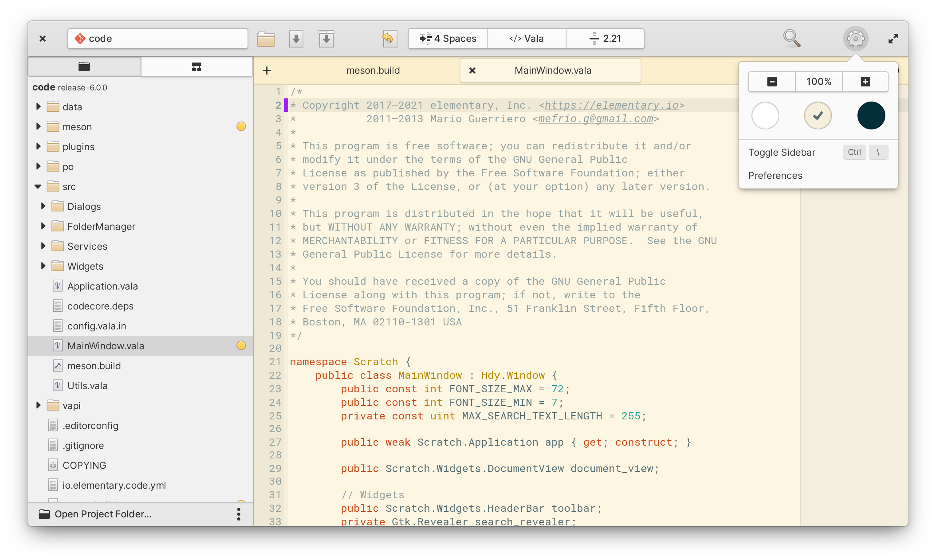Open Preferences from the settings popover

click(775, 175)
